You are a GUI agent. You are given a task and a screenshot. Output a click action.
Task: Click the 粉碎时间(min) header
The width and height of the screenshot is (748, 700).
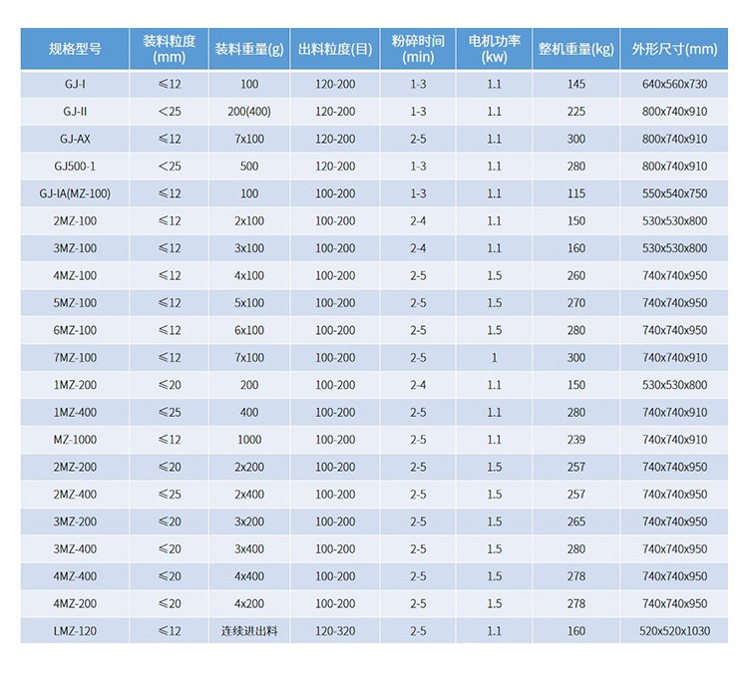(418, 49)
